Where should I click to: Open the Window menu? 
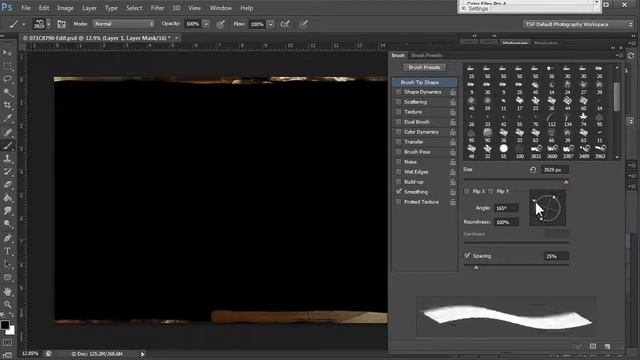click(220, 8)
